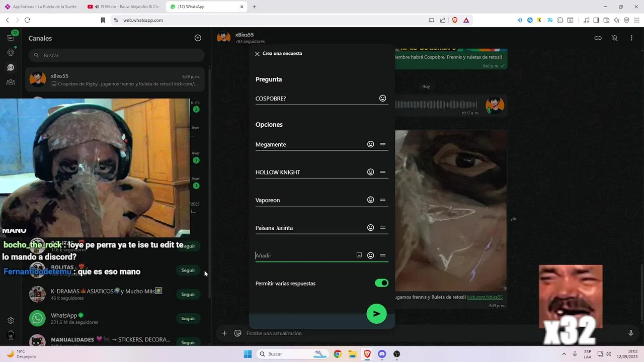Record voice message microphone icon
This screenshot has height=362, width=644.
pos(631,333)
